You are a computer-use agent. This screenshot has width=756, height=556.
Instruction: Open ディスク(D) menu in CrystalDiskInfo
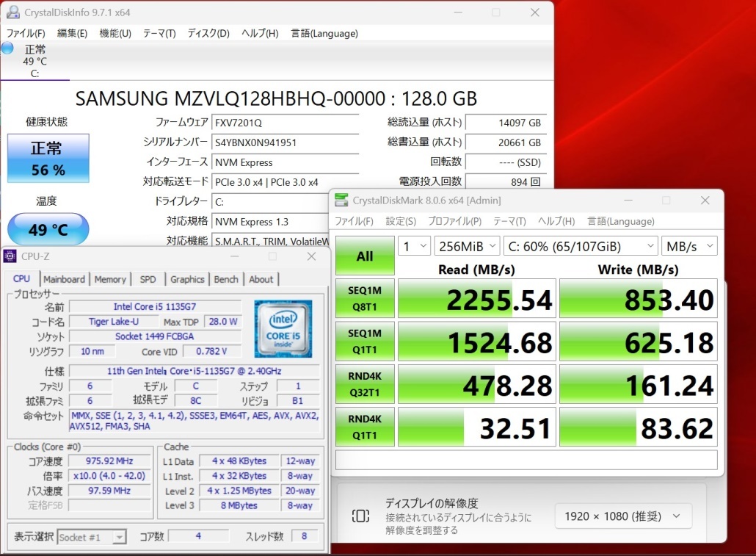click(208, 33)
